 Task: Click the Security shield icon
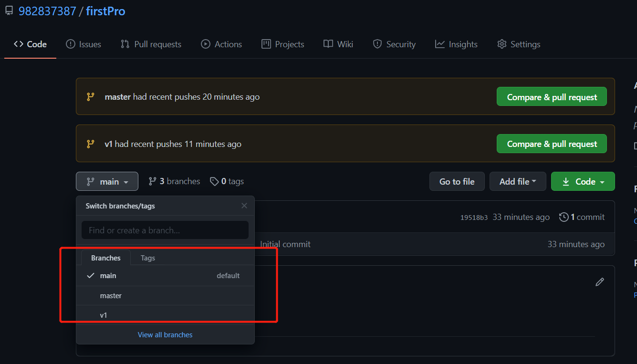coord(377,44)
